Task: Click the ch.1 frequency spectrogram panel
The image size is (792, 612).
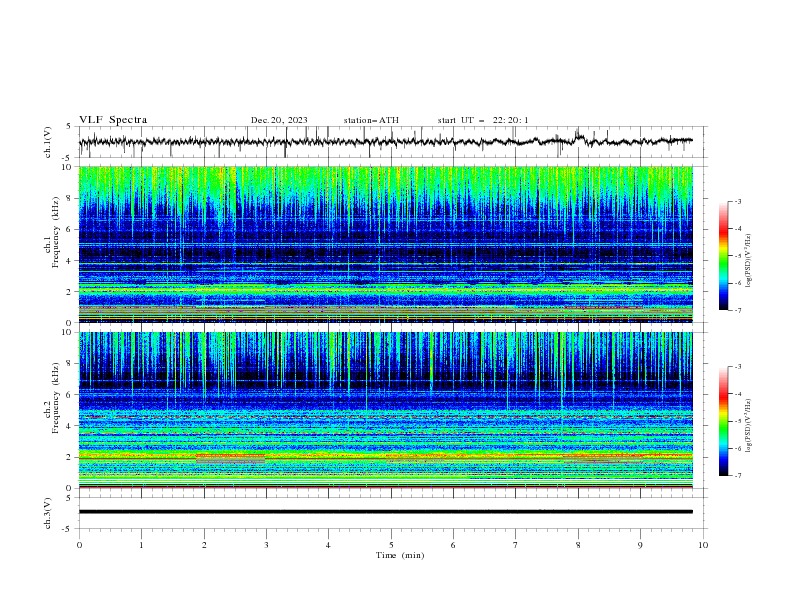Action: (386, 244)
